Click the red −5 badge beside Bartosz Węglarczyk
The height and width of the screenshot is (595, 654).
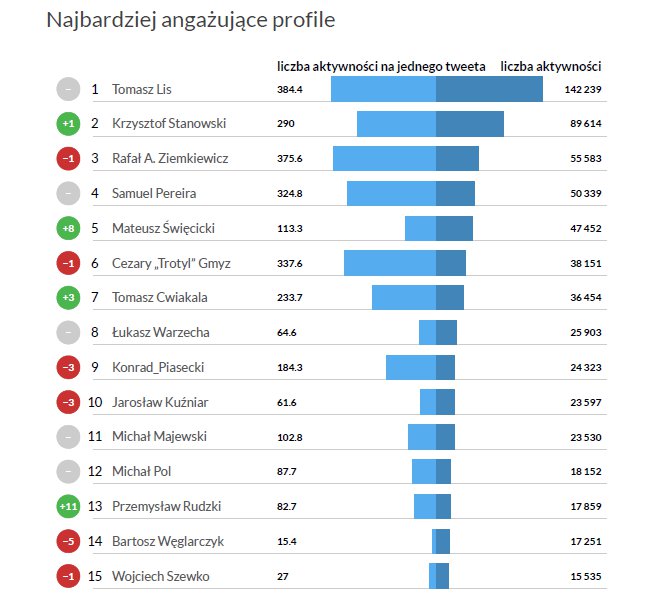pos(68,541)
